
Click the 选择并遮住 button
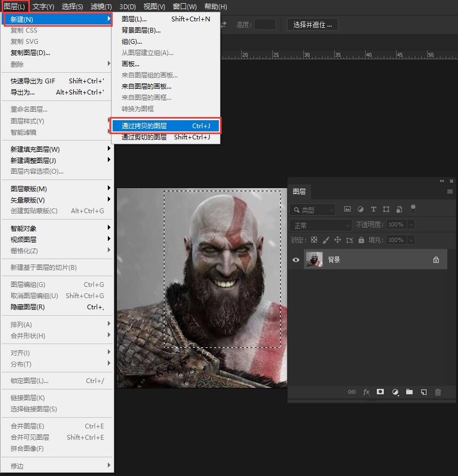312,25
